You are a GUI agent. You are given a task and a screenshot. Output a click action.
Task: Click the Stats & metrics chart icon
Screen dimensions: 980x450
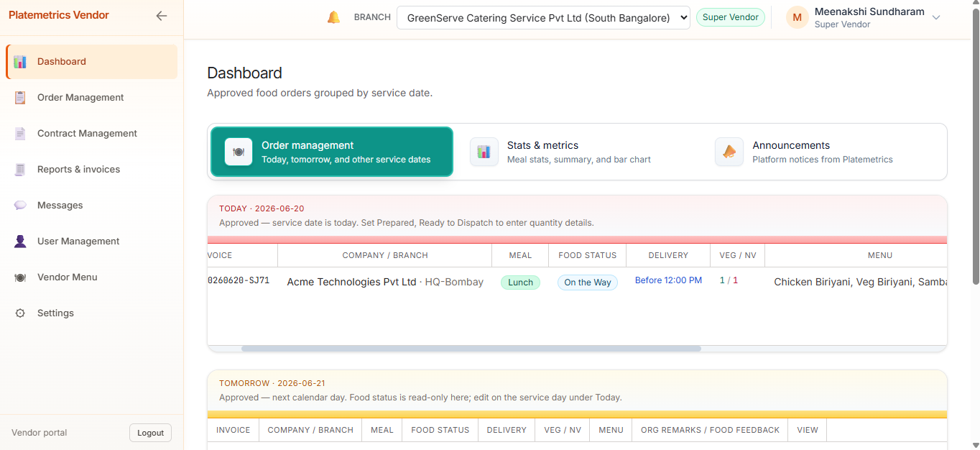coord(484,152)
